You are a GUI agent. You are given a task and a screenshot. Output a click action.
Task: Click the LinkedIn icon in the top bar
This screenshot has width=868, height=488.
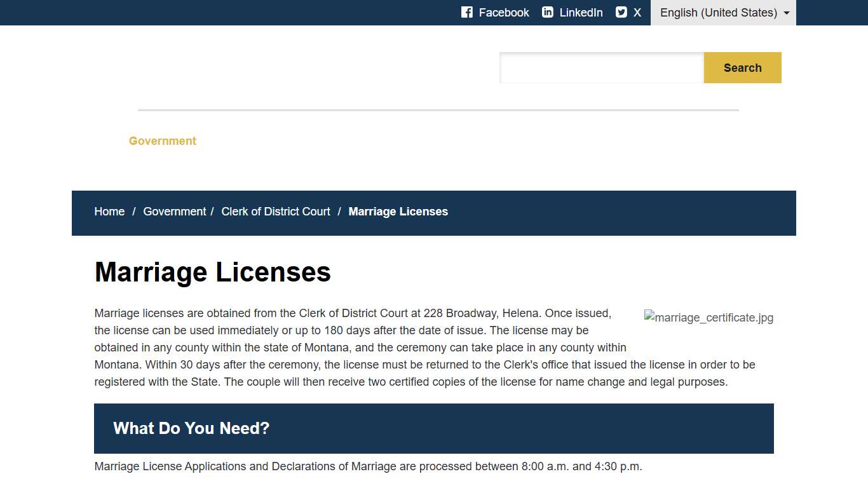[x=547, y=12]
